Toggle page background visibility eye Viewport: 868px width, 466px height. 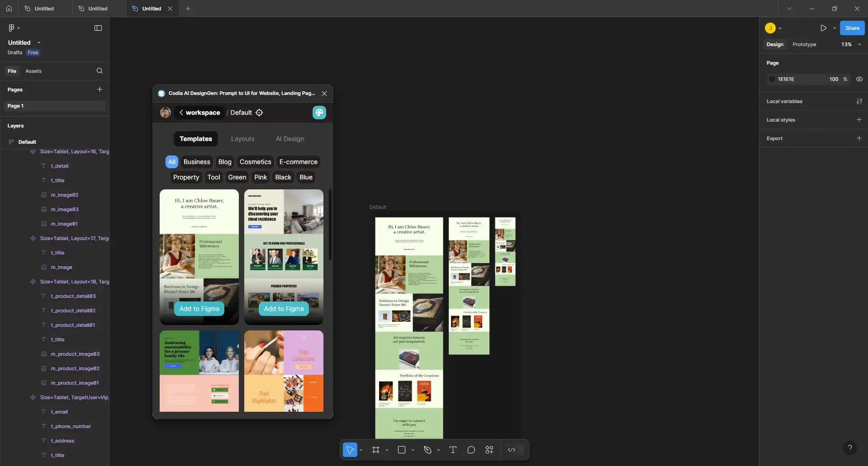pyautogui.click(x=859, y=79)
